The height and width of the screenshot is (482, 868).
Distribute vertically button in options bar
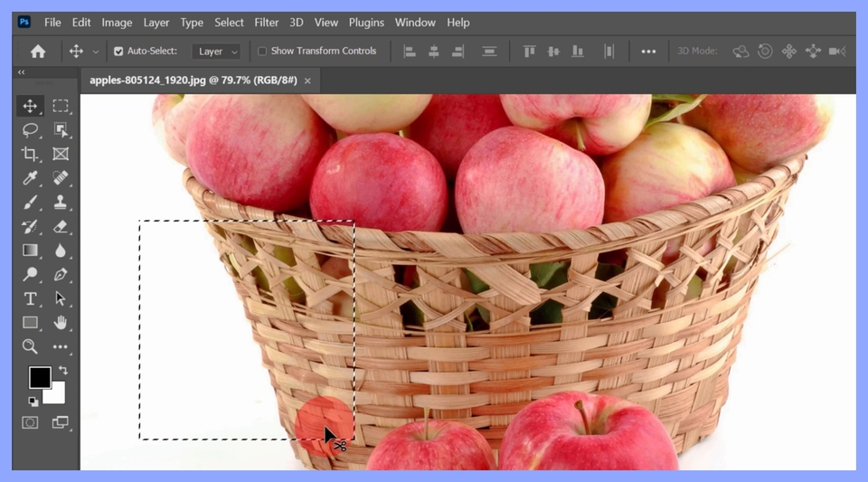point(489,52)
